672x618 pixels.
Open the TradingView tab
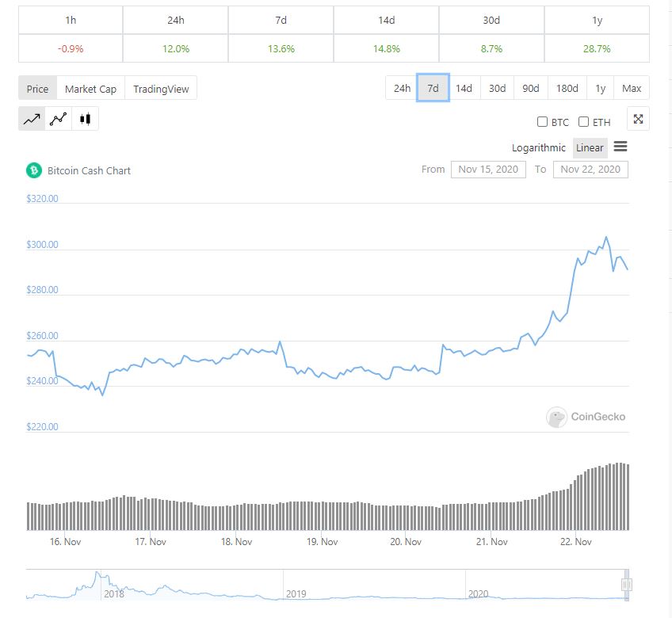point(161,89)
